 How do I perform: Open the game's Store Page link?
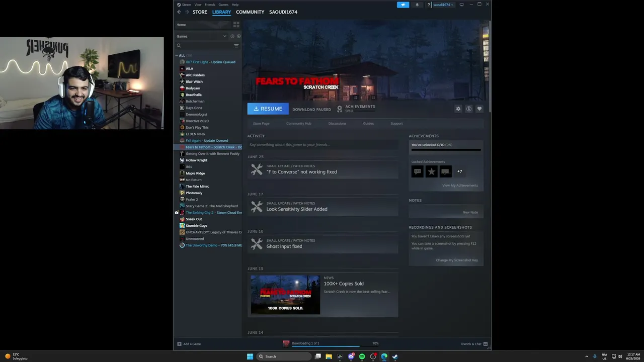(x=261, y=123)
